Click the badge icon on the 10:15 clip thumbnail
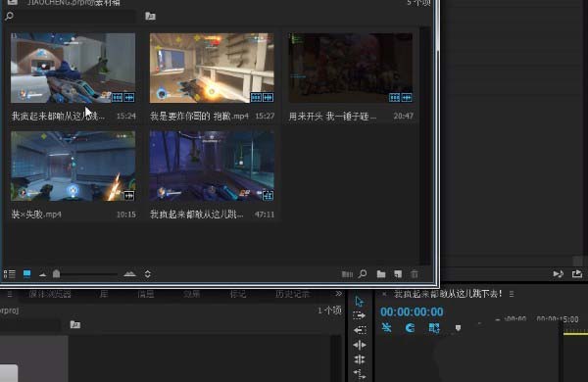 coord(128,195)
